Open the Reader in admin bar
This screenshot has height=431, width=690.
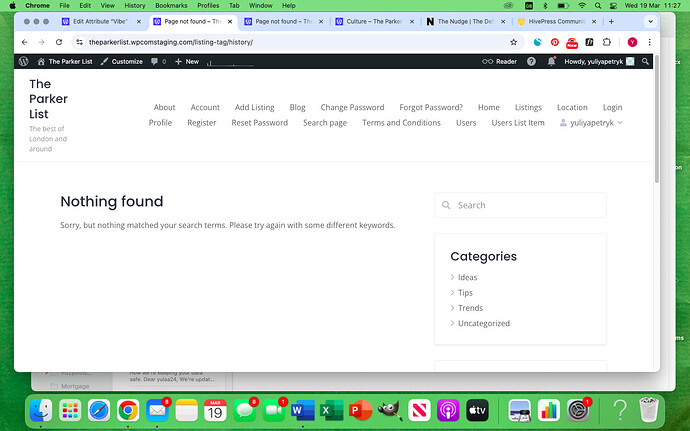pyautogui.click(x=499, y=62)
